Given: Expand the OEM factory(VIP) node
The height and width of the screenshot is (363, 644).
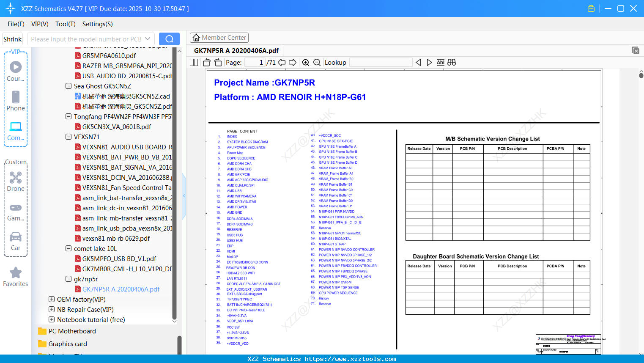Looking at the screenshot, I should [x=52, y=299].
